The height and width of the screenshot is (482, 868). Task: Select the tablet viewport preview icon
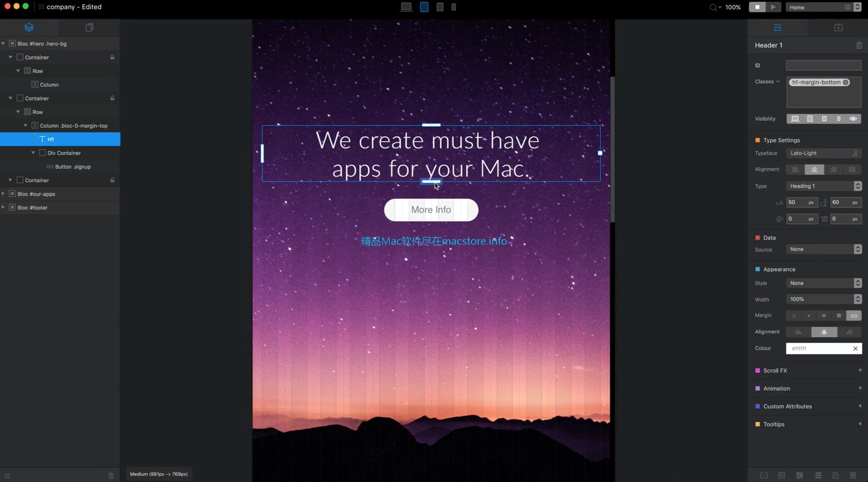click(424, 7)
